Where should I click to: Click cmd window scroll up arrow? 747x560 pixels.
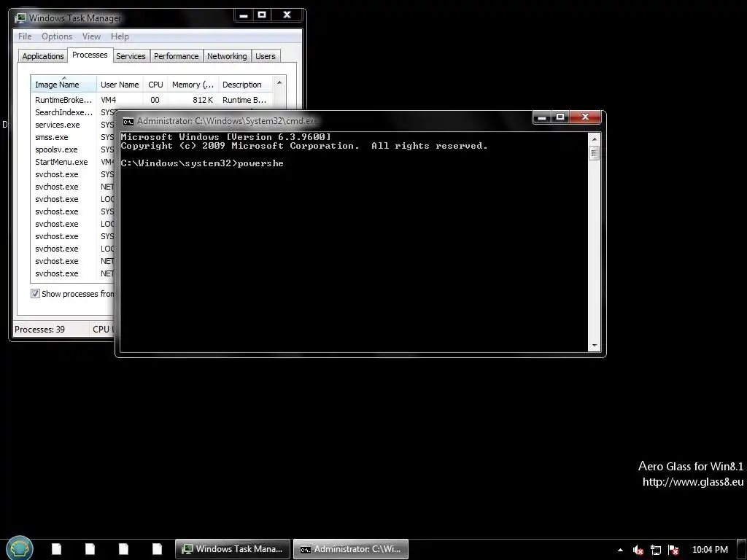point(594,139)
